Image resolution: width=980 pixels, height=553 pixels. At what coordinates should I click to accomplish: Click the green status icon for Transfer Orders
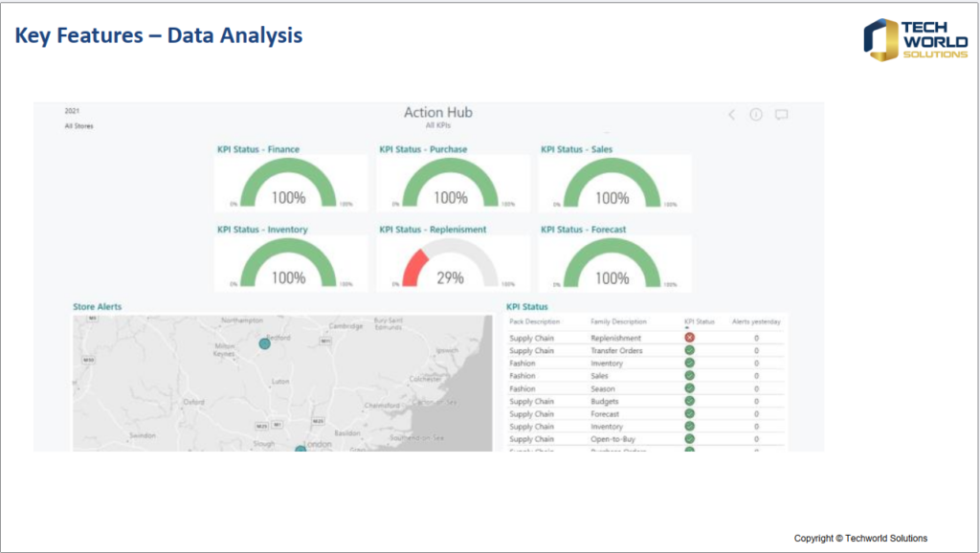click(689, 351)
